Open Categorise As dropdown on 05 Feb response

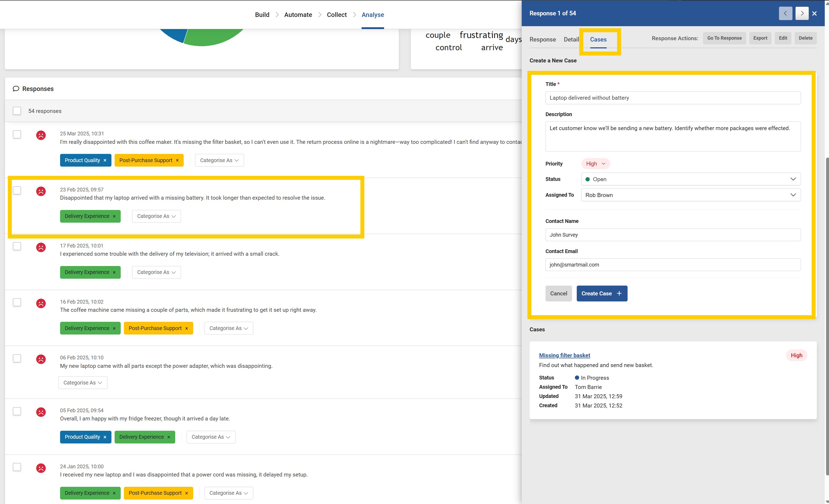[211, 437]
